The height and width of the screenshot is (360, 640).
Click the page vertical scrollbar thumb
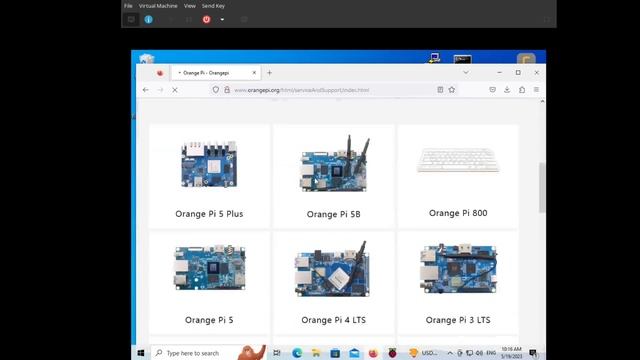(x=542, y=187)
